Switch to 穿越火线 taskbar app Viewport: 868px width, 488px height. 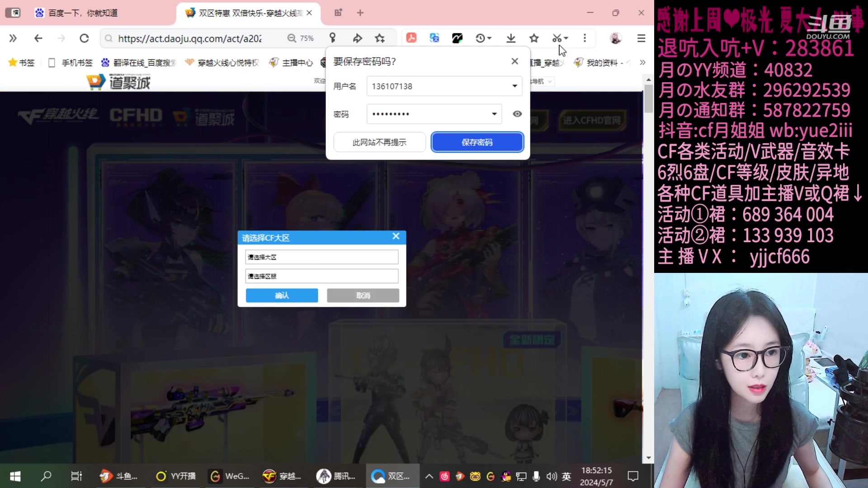(282, 476)
